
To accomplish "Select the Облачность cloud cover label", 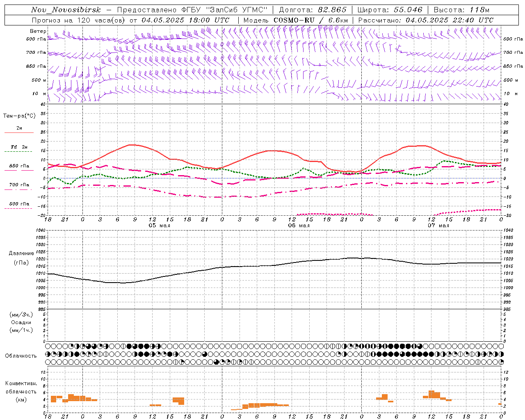I will (21, 356).
